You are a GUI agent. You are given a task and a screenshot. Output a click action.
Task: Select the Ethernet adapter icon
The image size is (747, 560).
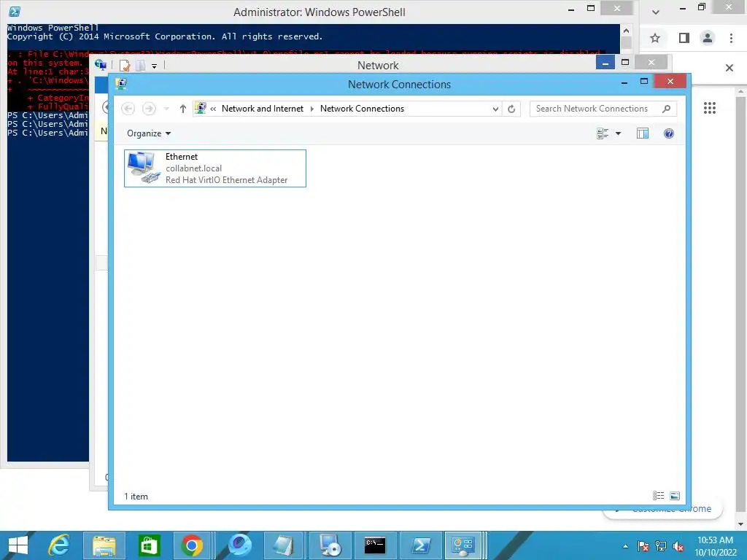(x=144, y=168)
